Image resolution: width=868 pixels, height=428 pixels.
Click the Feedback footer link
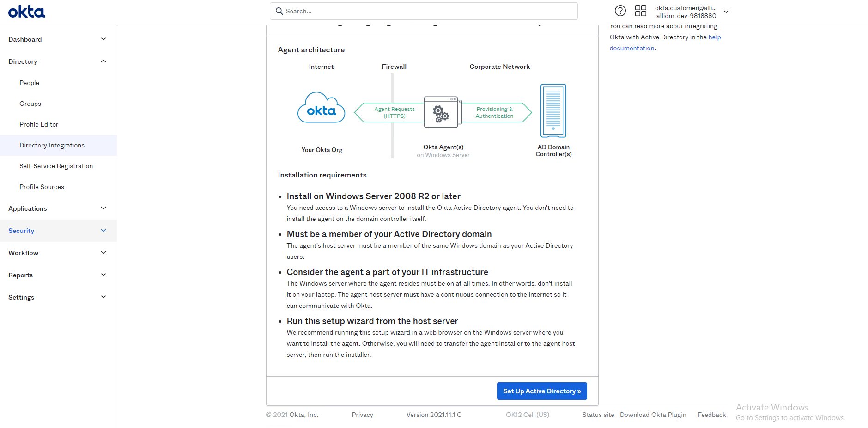712,415
